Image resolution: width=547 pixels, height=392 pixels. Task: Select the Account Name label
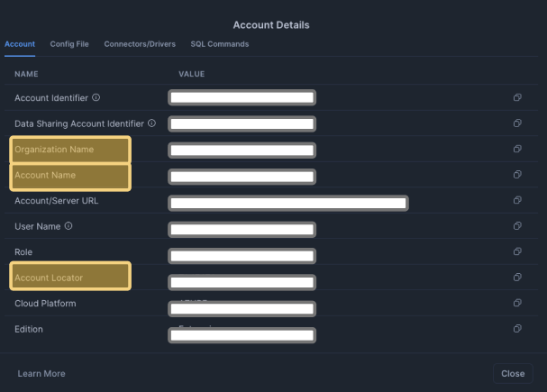[45, 175]
